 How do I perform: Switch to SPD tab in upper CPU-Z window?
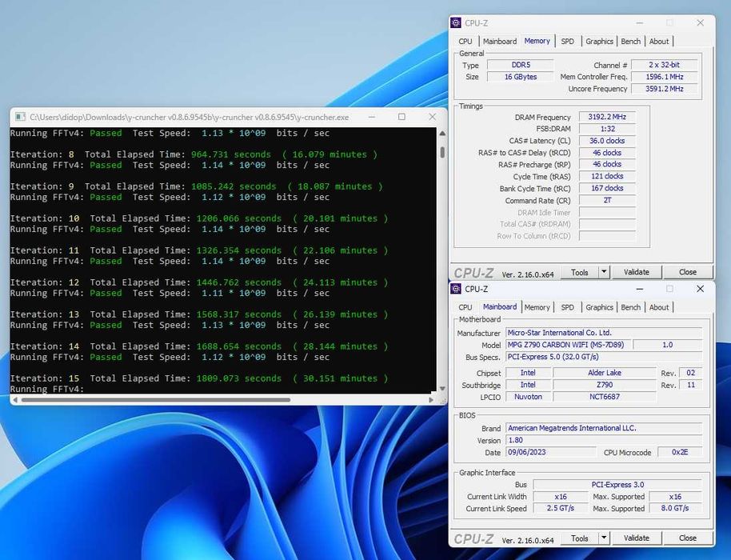tap(567, 42)
